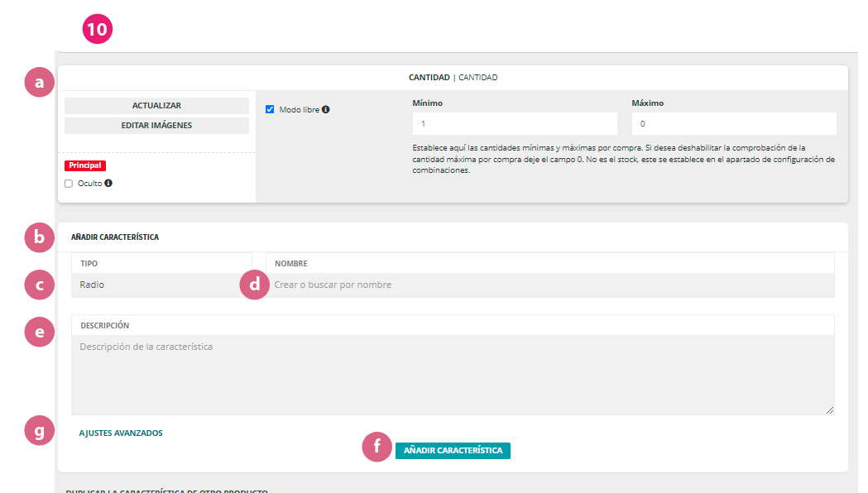Click the pink 'f' marker circle

pyautogui.click(x=377, y=448)
